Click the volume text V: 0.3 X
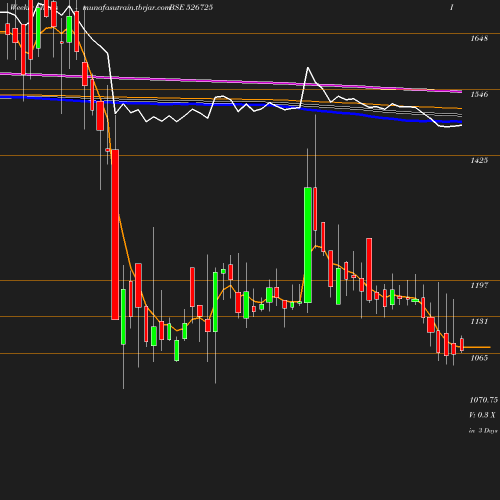 [x=482, y=415]
